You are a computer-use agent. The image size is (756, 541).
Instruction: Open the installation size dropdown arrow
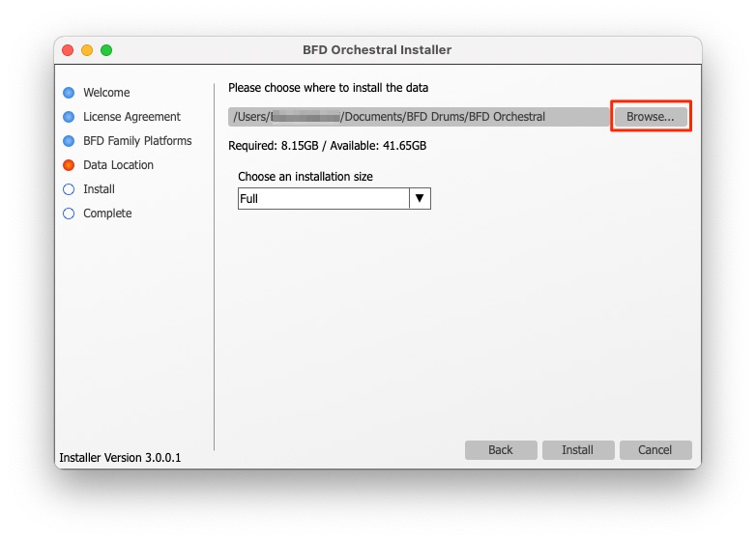coord(420,198)
